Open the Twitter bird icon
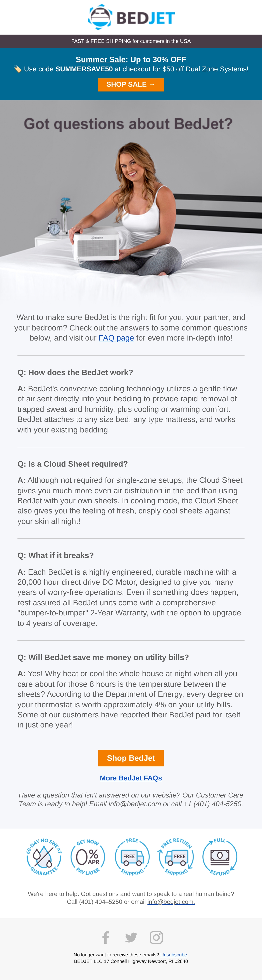This screenshot has height=980, width=262. [131, 938]
